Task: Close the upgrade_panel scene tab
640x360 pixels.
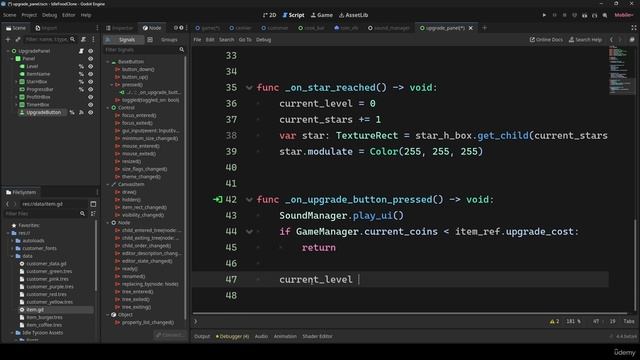Action: pyautogui.click(x=471, y=28)
